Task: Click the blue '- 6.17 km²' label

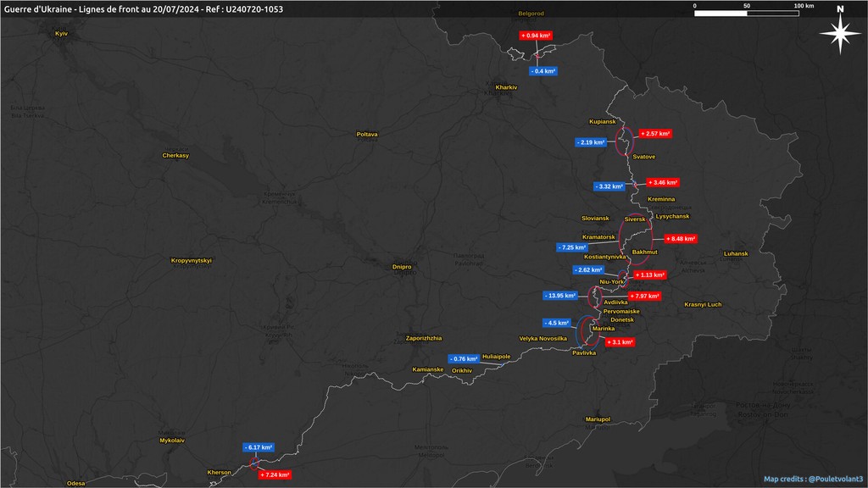Action: (259, 447)
